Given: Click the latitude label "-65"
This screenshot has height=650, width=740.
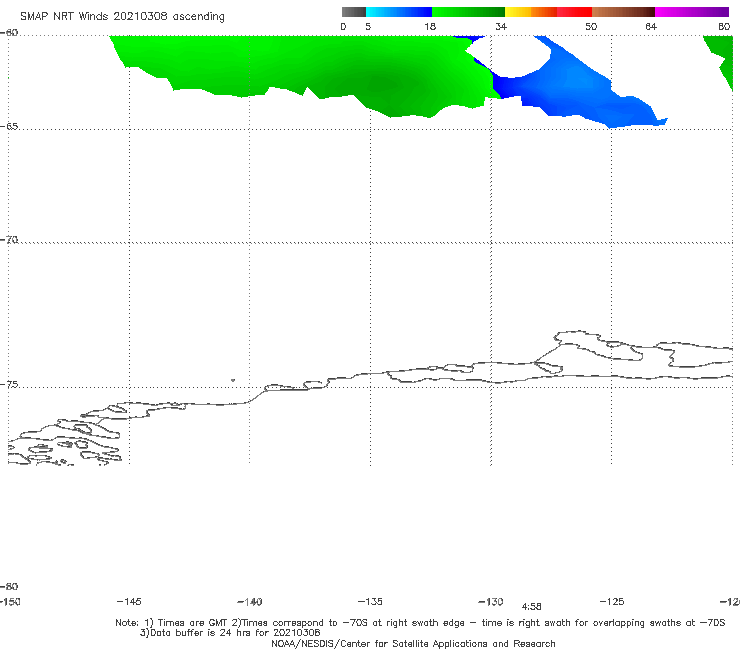Looking at the screenshot, I should (x=9, y=126).
